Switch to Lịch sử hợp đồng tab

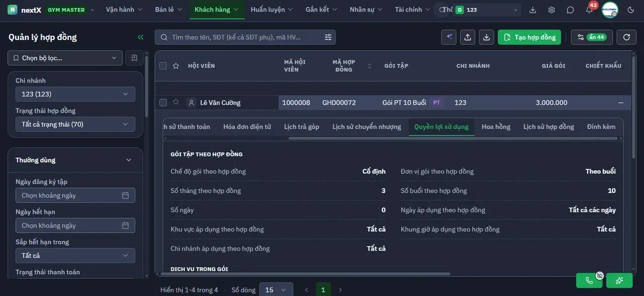(x=548, y=127)
